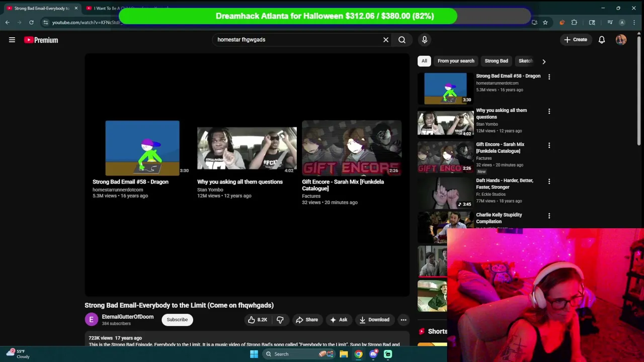Image resolution: width=644 pixels, height=362 pixels.
Task: Select the All filter chip
Action: click(x=424, y=61)
